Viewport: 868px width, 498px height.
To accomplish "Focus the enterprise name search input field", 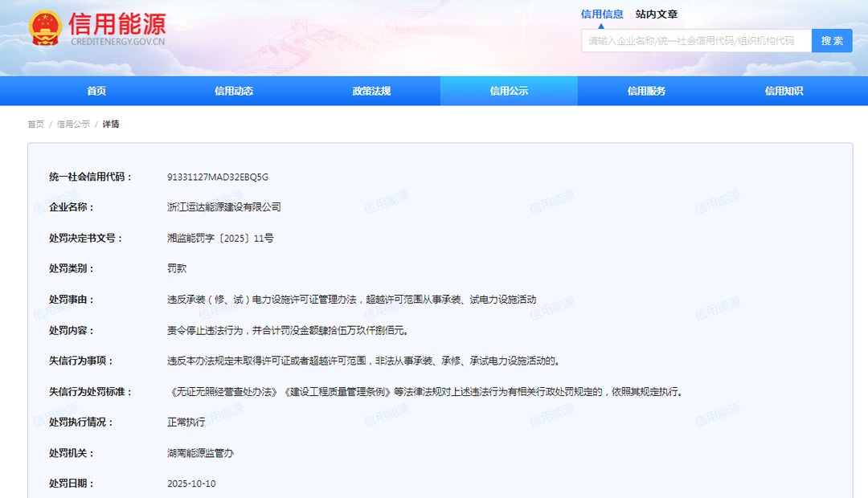I will (x=696, y=41).
